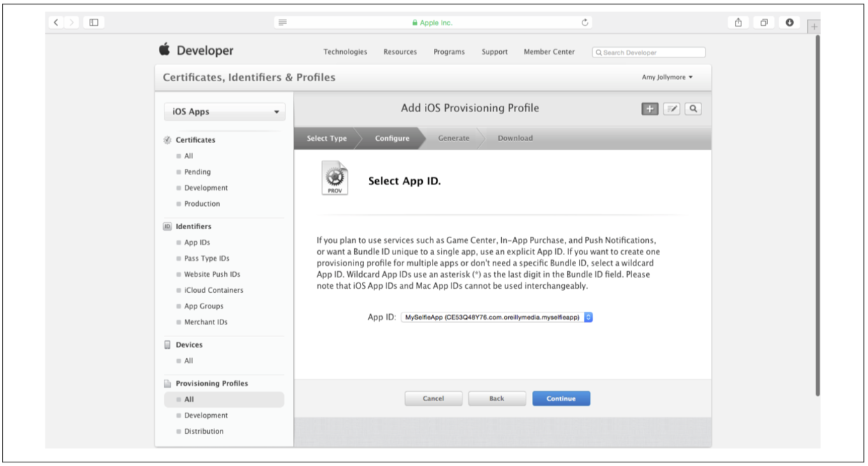
Task: Click the Safari back arrow
Action: 57,22
